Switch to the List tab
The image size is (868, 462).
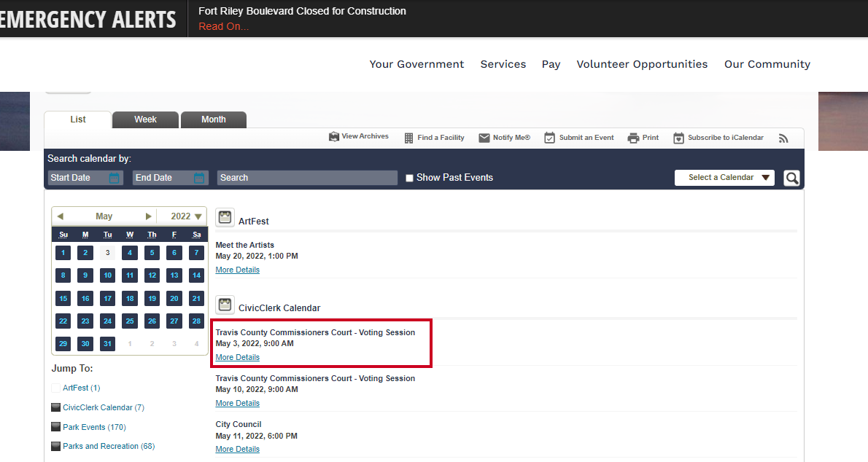78,120
